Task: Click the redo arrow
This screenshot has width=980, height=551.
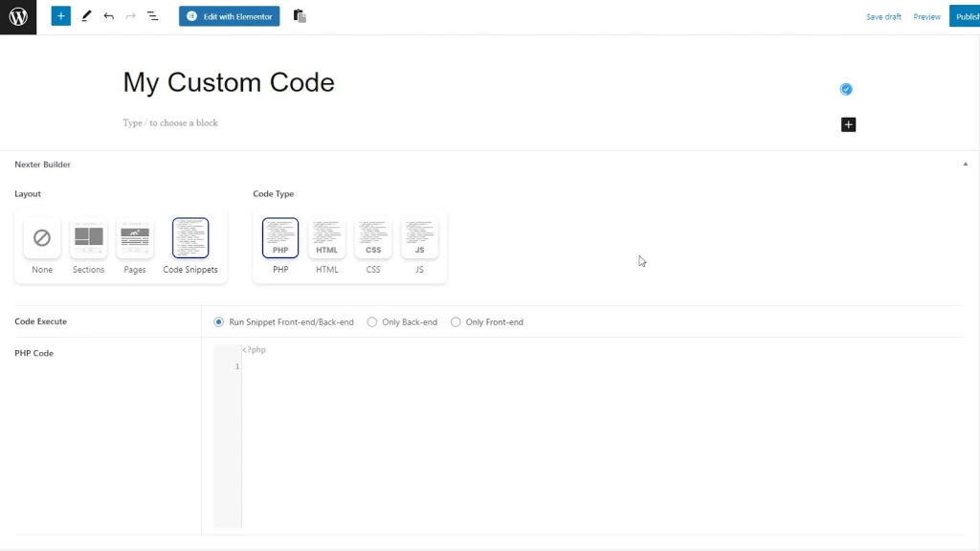Action: 130,15
